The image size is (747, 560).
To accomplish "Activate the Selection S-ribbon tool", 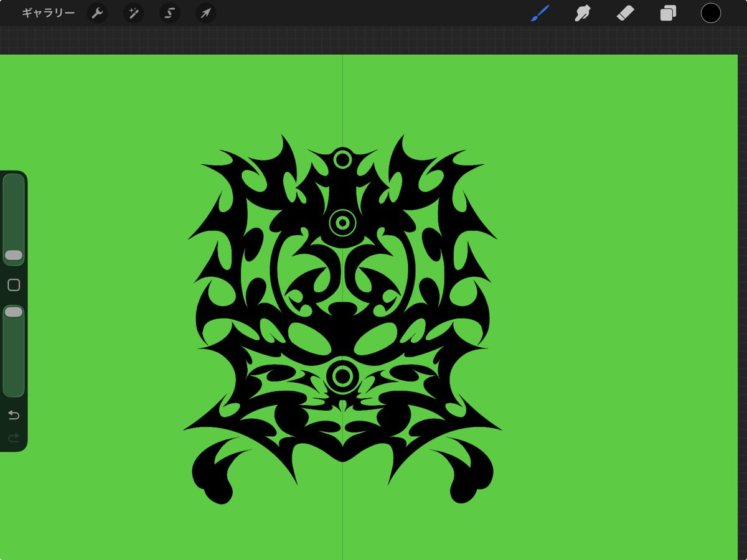I will click(169, 13).
